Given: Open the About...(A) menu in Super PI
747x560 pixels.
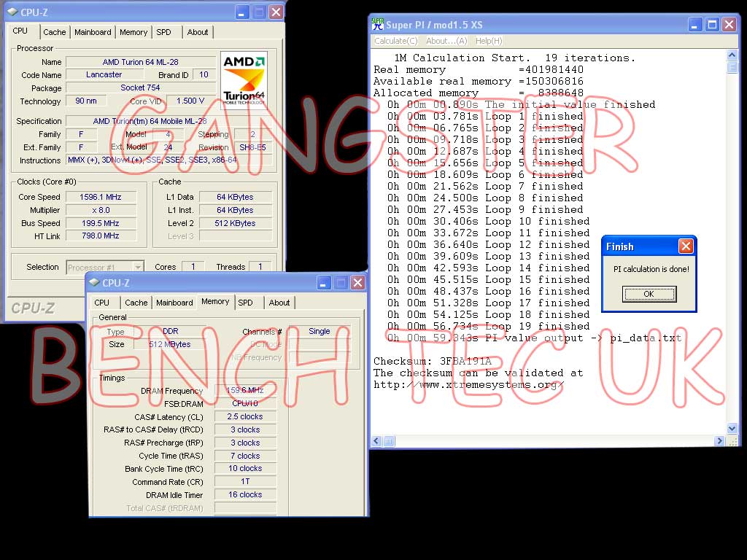Looking at the screenshot, I should pyautogui.click(x=446, y=41).
